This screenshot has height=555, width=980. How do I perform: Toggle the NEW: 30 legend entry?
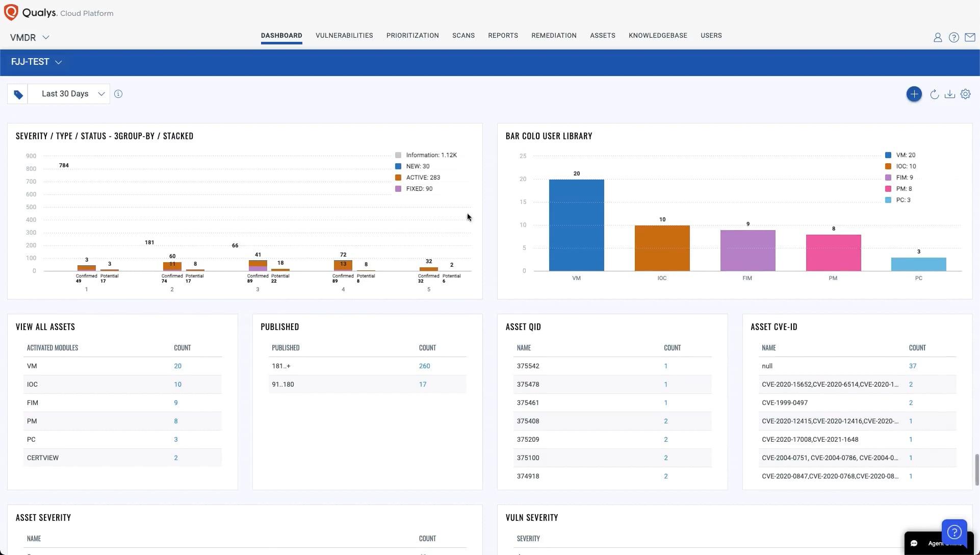[412, 166]
